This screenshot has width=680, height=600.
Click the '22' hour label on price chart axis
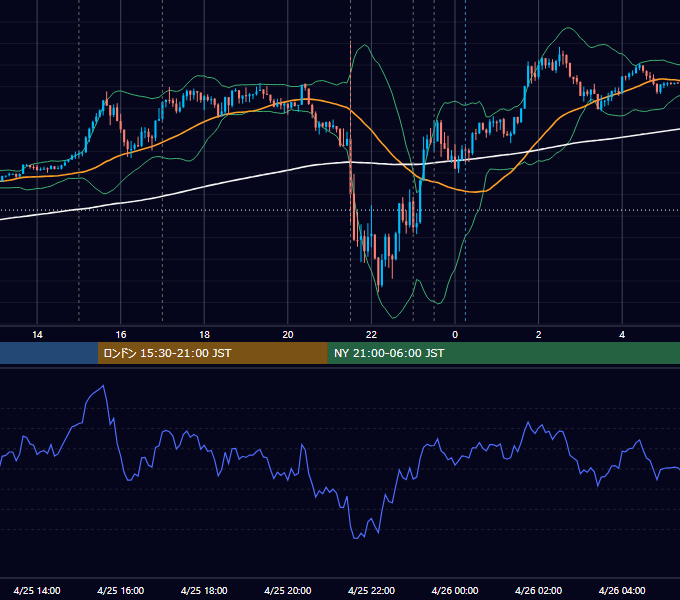[x=371, y=335]
